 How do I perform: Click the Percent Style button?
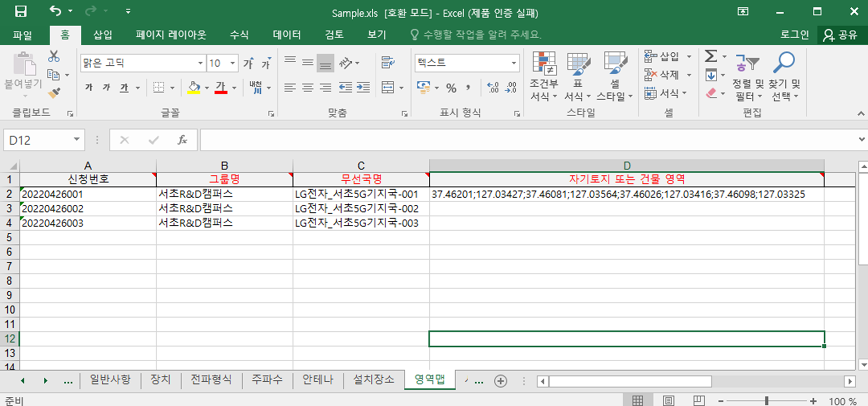coord(451,88)
